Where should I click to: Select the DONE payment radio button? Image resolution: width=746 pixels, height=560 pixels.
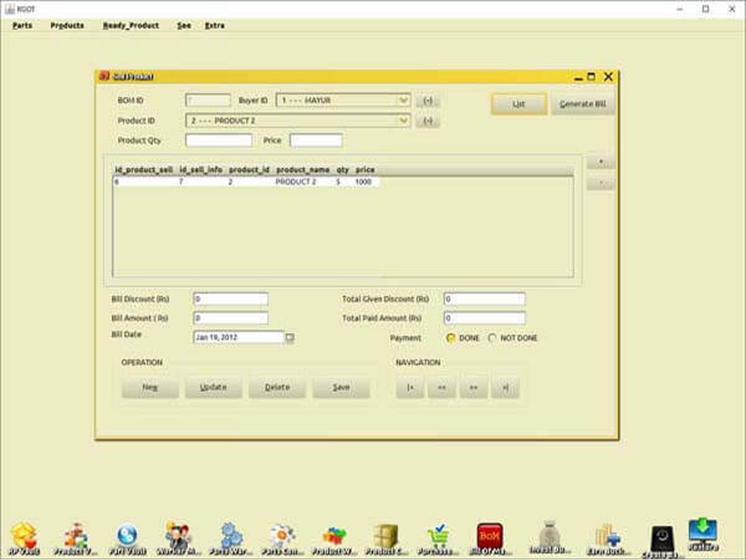pyautogui.click(x=450, y=337)
